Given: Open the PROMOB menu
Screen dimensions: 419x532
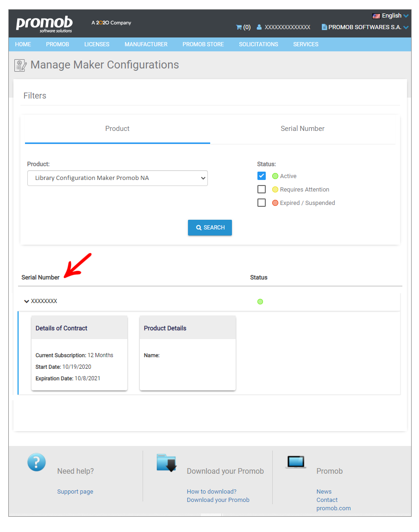Looking at the screenshot, I should point(58,44).
